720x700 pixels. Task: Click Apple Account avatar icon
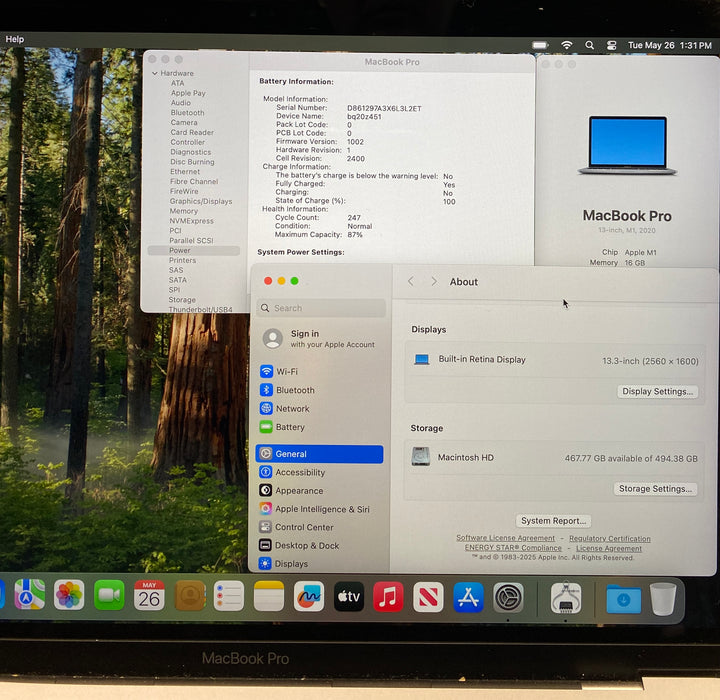pyautogui.click(x=273, y=339)
